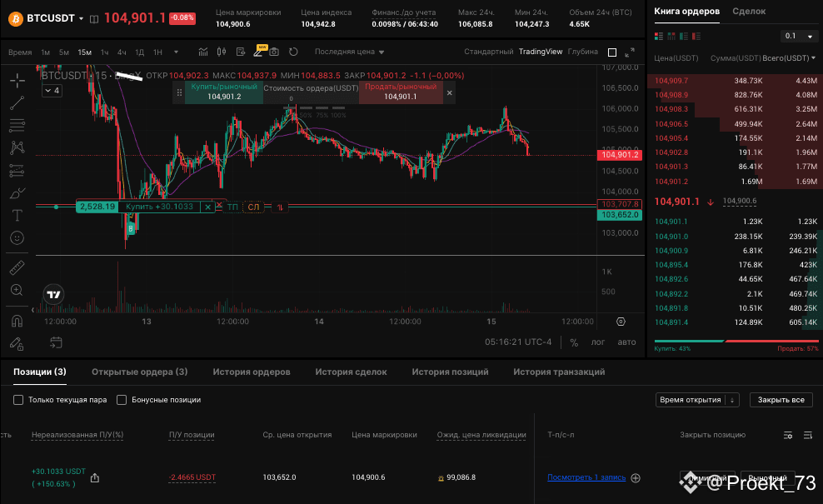This screenshot has height=504, width=823.
Task: Click the order cost percentage slider
Action: click(x=315, y=108)
